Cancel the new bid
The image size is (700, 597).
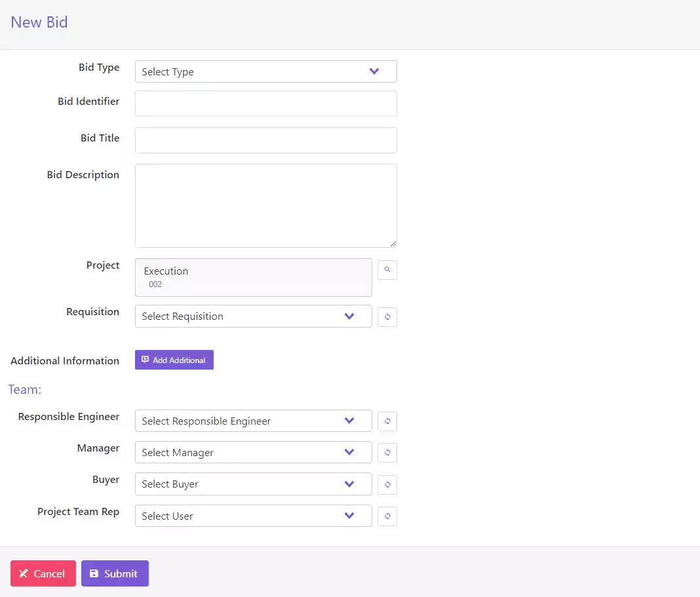[43, 573]
